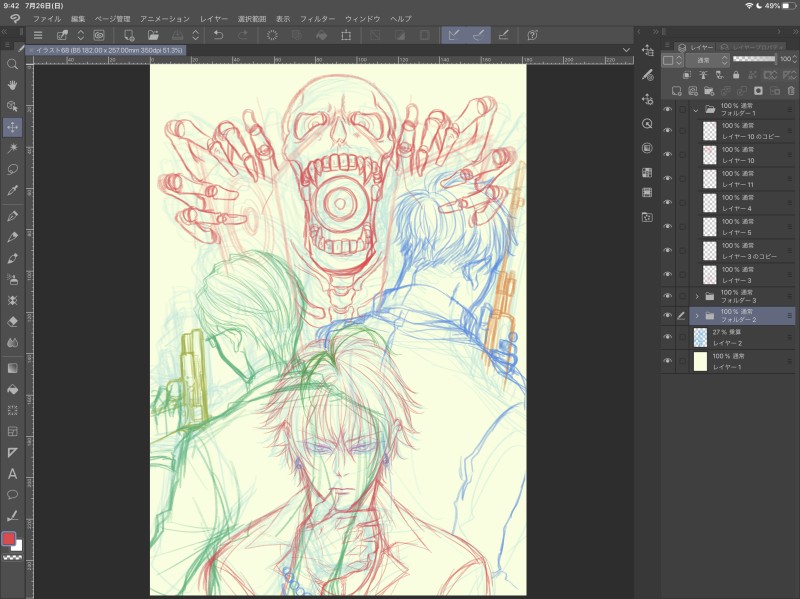The image size is (800, 599).
Task: Open the レイヤー menu in menu bar
Action: [214, 19]
